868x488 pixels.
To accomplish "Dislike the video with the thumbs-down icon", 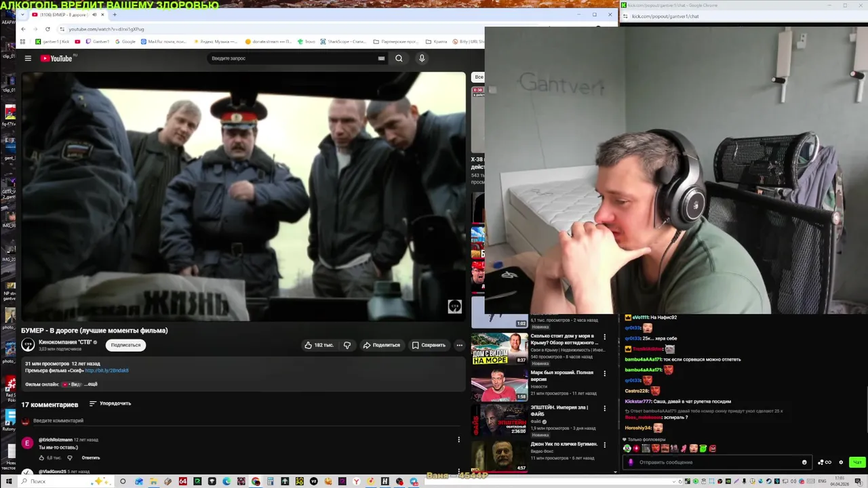I will [x=347, y=345].
